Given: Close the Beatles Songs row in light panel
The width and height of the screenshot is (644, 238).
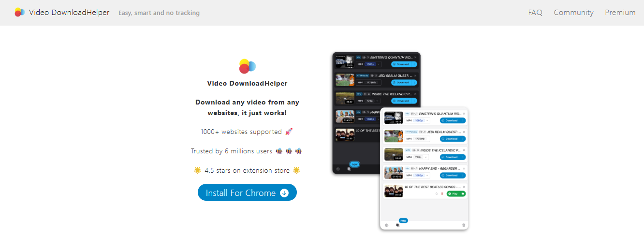Looking at the screenshot, I should tap(464, 187).
